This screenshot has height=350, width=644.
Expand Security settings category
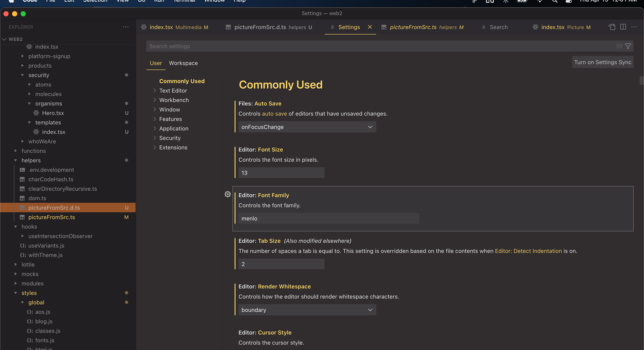point(154,138)
